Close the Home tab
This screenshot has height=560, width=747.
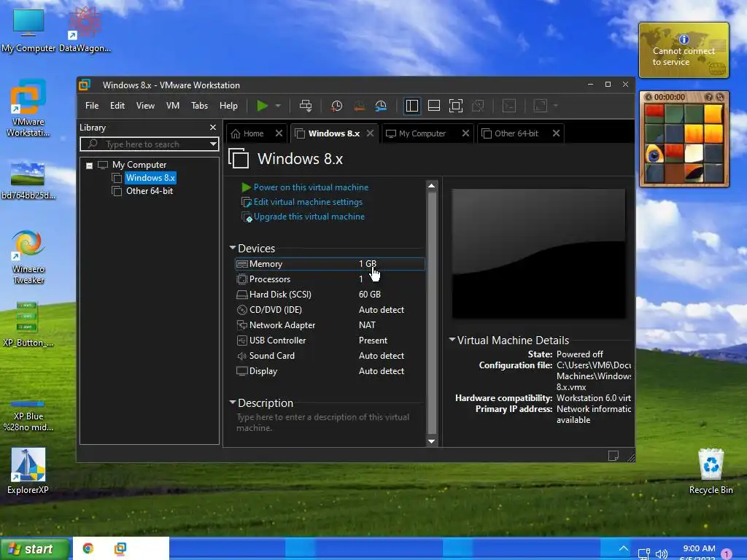pos(279,133)
